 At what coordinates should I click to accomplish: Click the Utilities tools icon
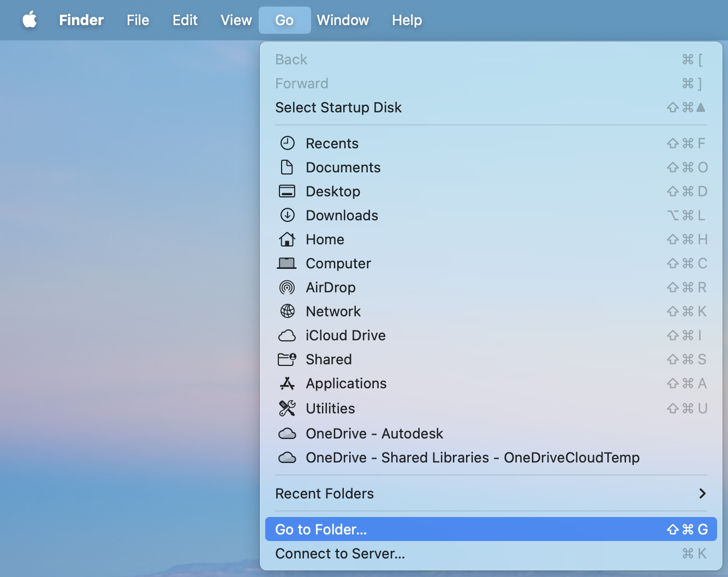click(x=287, y=408)
